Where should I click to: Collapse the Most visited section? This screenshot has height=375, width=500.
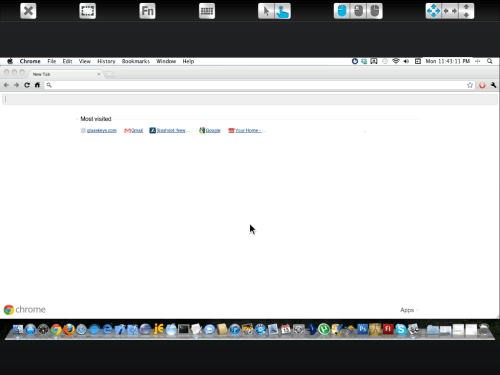(x=77, y=119)
